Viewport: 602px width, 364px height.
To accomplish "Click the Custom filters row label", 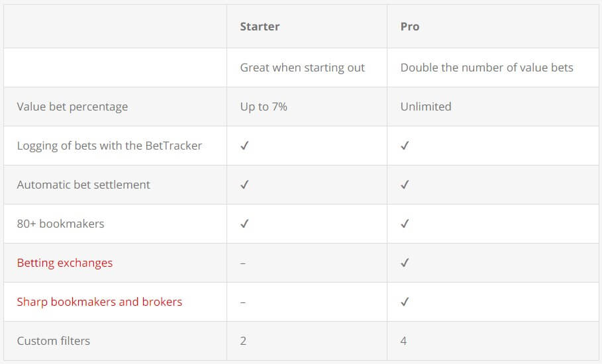I will pyautogui.click(x=54, y=341).
